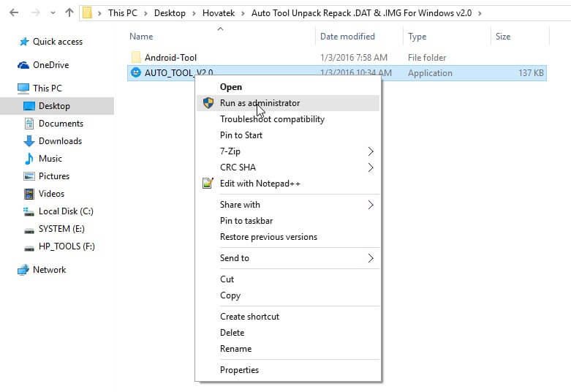Select the Android-Tool folder name
Viewport: 571px width, 392px height.
pyautogui.click(x=170, y=58)
